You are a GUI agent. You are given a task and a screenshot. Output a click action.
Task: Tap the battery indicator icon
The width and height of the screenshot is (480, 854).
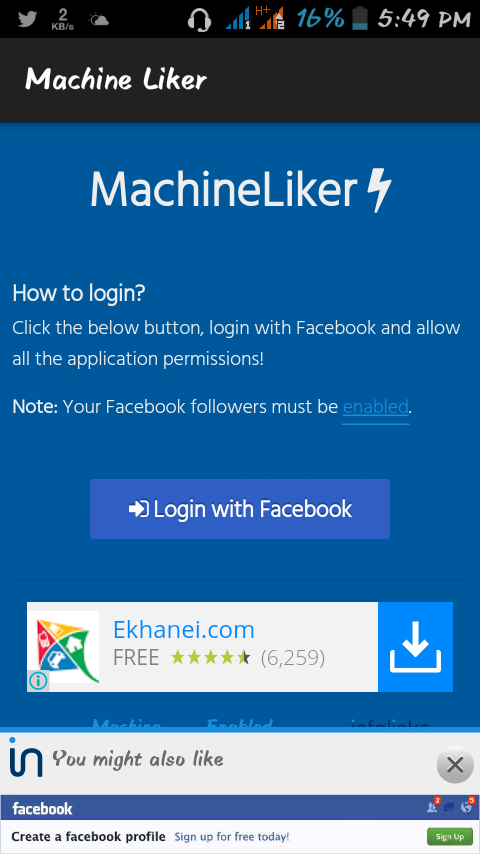point(360,19)
